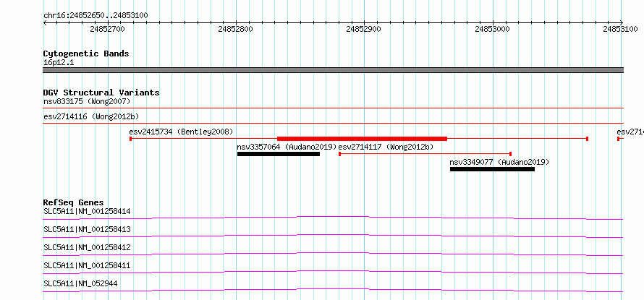Screen dimensions: 644x300
Task: Click ruler tick label 24852900
Action: click(364, 29)
